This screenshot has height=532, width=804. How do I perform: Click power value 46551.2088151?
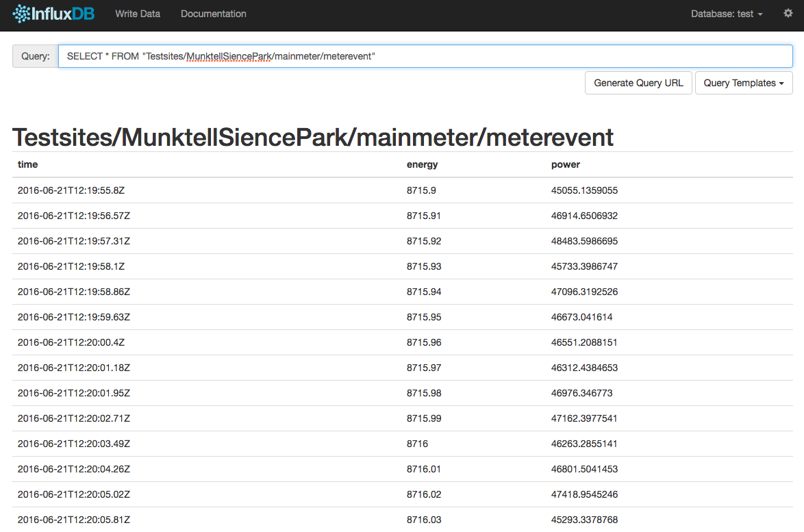point(585,342)
